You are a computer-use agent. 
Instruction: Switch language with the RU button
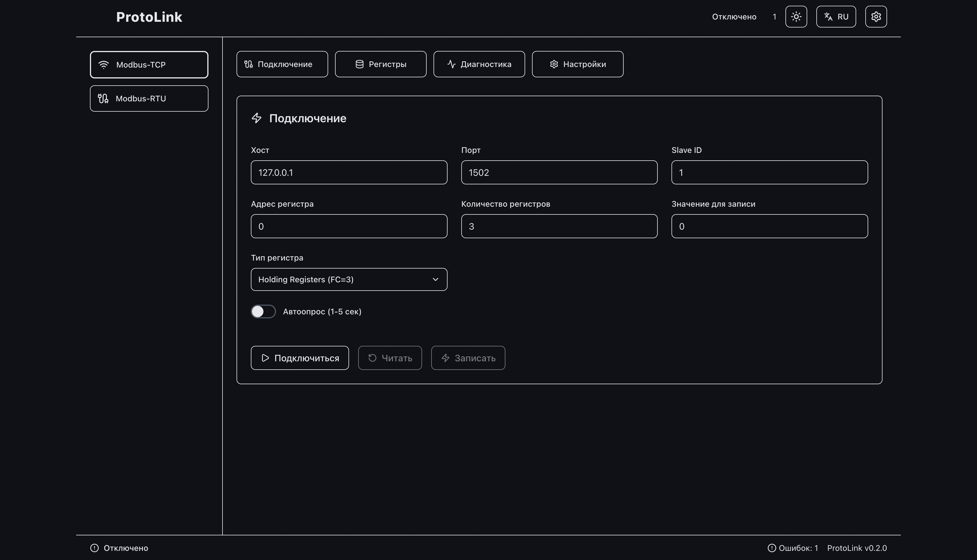836,17
